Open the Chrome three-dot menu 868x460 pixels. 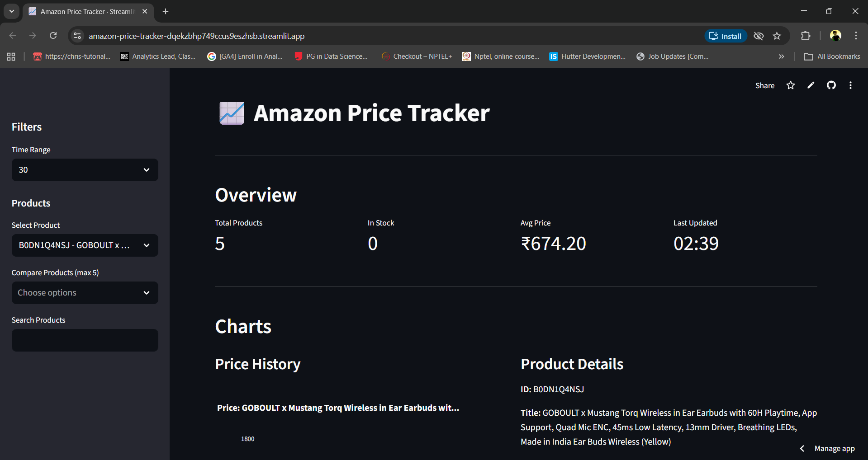(x=856, y=35)
